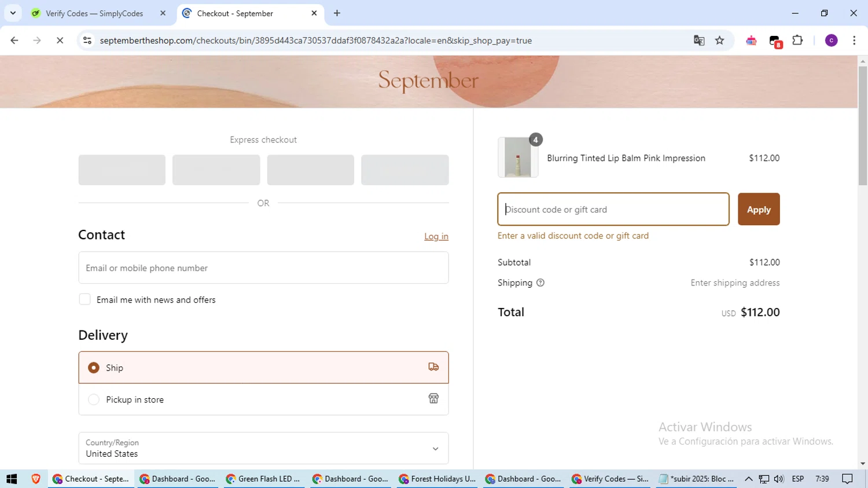
Task: Click the taskbar clock showing 7:39
Action: point(822,479)
